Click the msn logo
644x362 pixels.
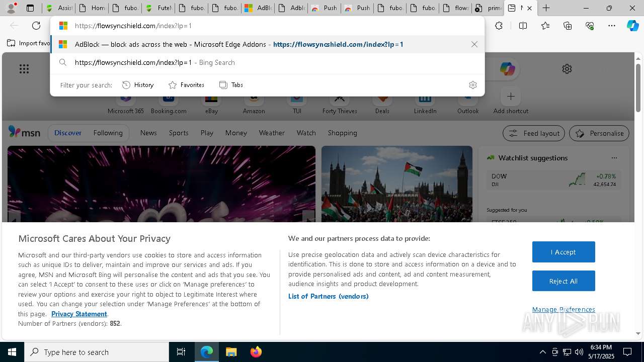24,133
